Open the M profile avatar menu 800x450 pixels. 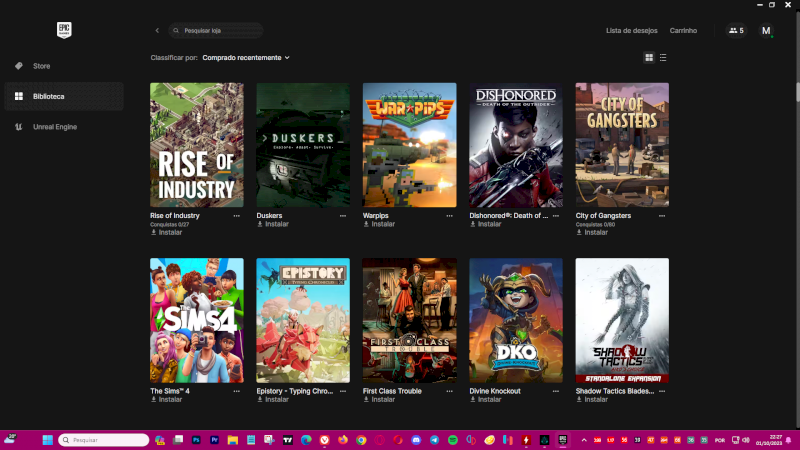coord(766,31)
